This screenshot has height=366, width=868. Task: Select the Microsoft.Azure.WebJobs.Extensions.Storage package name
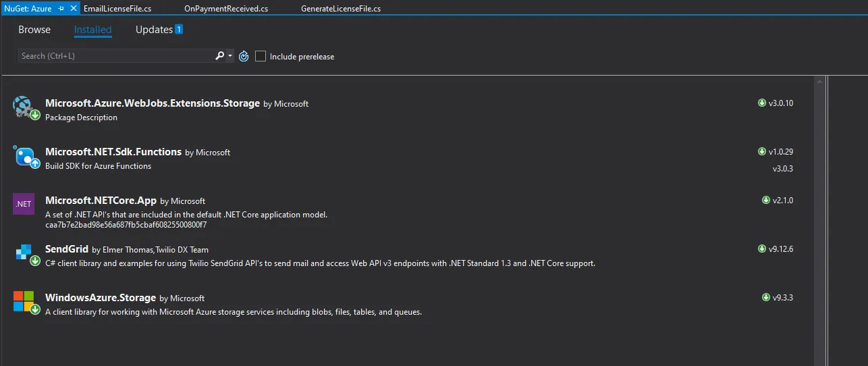[x=153, y=103]
